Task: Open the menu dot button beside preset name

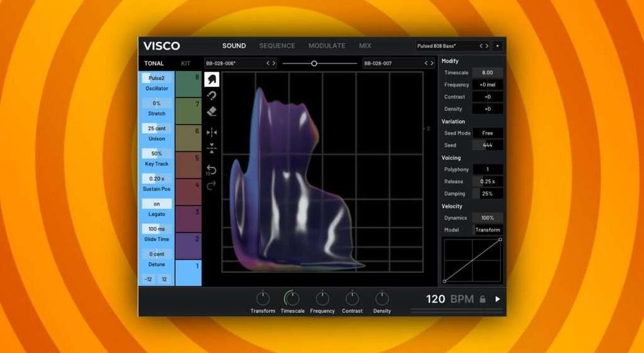Action: click(497, 46)
